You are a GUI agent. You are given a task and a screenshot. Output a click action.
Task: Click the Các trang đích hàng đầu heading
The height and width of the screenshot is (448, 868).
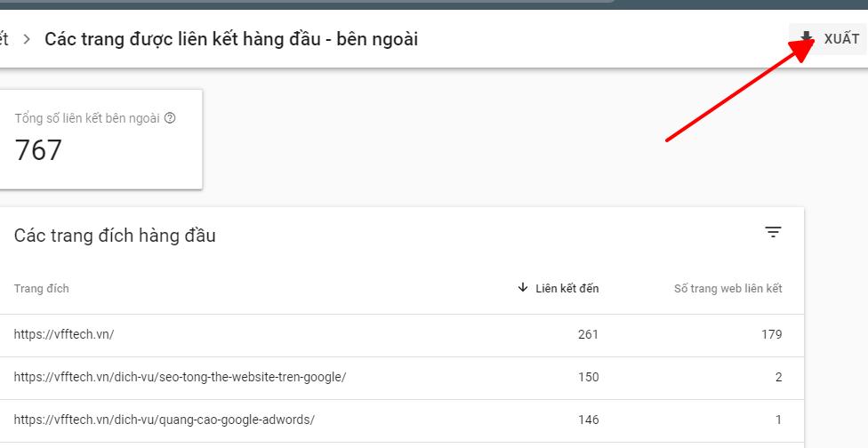click(x=115, y=236)
